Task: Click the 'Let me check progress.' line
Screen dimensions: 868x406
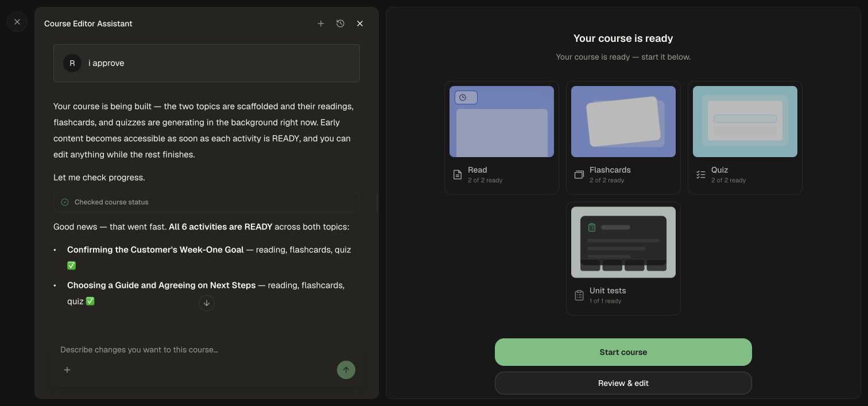Action: tap(99, 177)
